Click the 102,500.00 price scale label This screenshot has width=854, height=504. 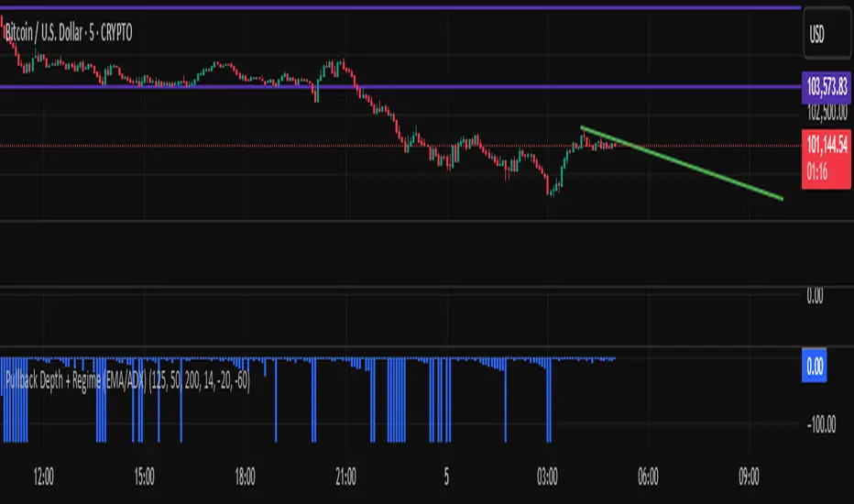[827, 113]
